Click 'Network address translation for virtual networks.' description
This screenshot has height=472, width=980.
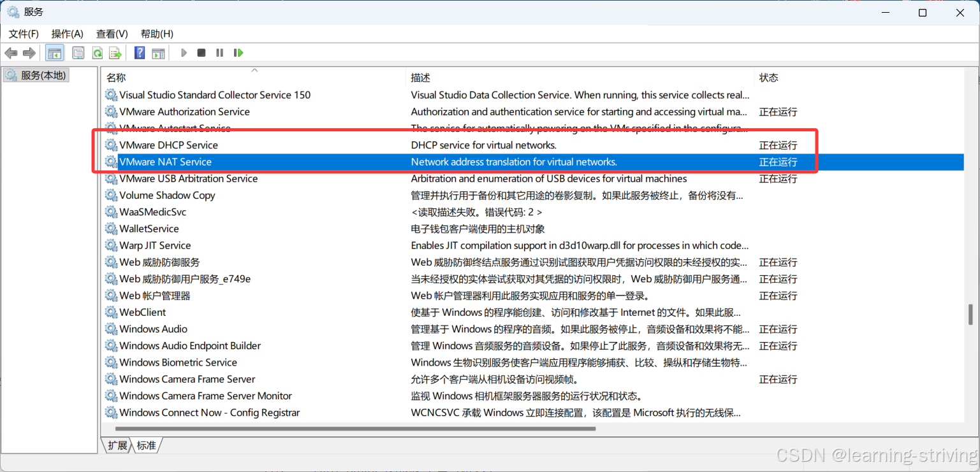coord(514,162)
